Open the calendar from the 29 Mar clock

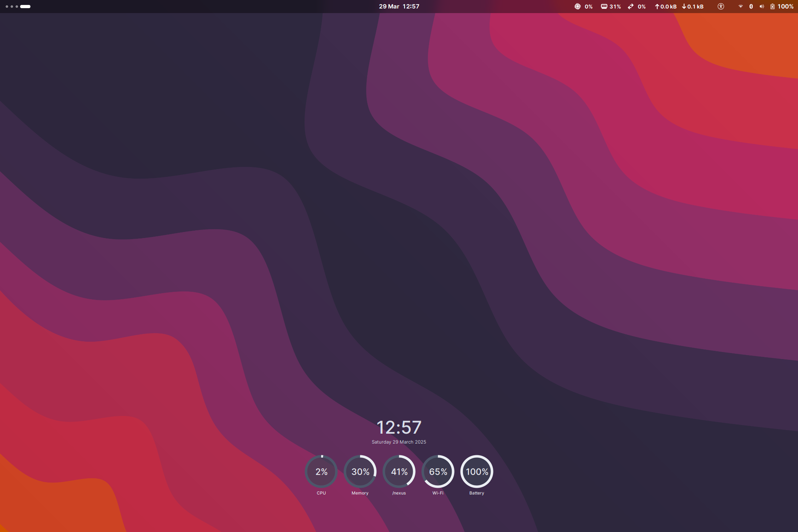tap(399, 6)
